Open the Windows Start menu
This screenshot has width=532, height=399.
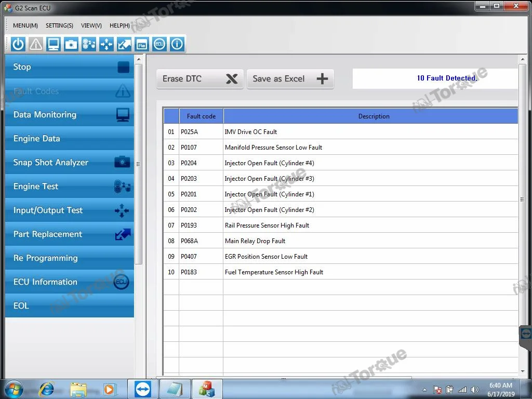click(x=14, y=389)
